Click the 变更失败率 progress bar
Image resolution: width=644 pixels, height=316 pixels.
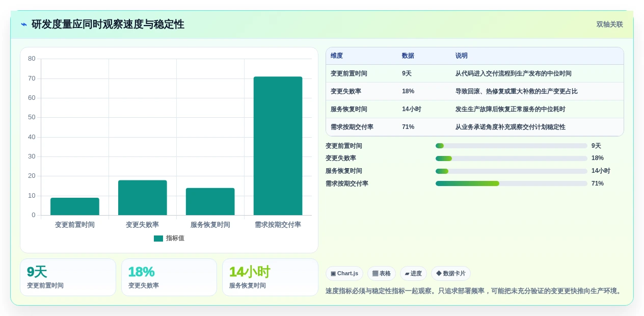(x=512, y=159)
